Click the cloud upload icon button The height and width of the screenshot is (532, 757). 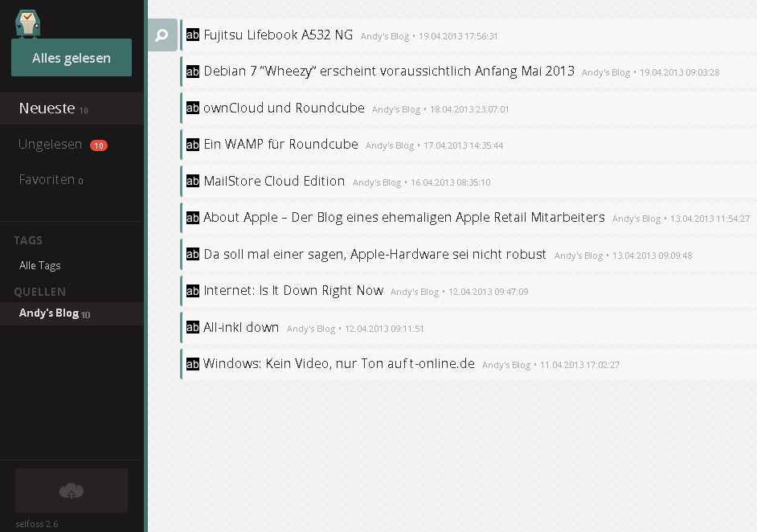[72, 490]
